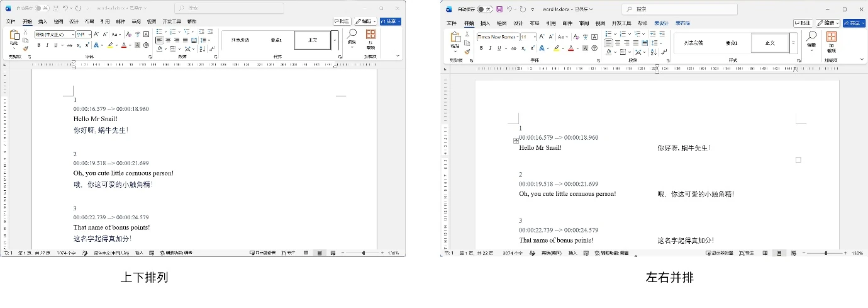Screen dimensions: 868x308
Task: Click show paragraph marks icon in left window
Action: pyautogui.click(x=211, y=48)
